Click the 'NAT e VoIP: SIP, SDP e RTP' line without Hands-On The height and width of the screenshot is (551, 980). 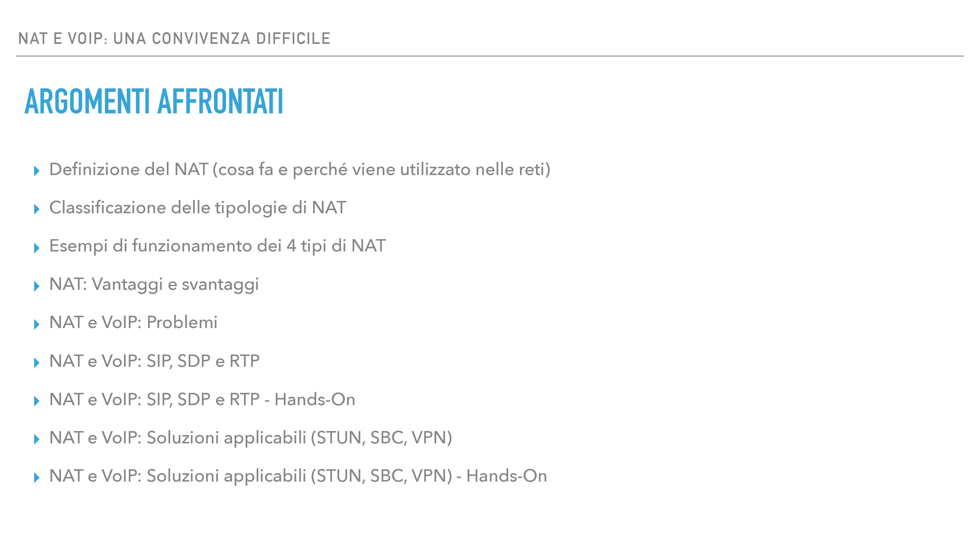pyautogui.click(x=155, y=361)
